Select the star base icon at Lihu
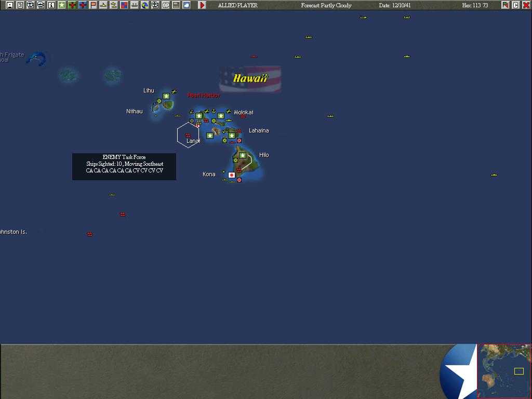The height and width of the screenshot is (399, 532). tap(166, 96)
